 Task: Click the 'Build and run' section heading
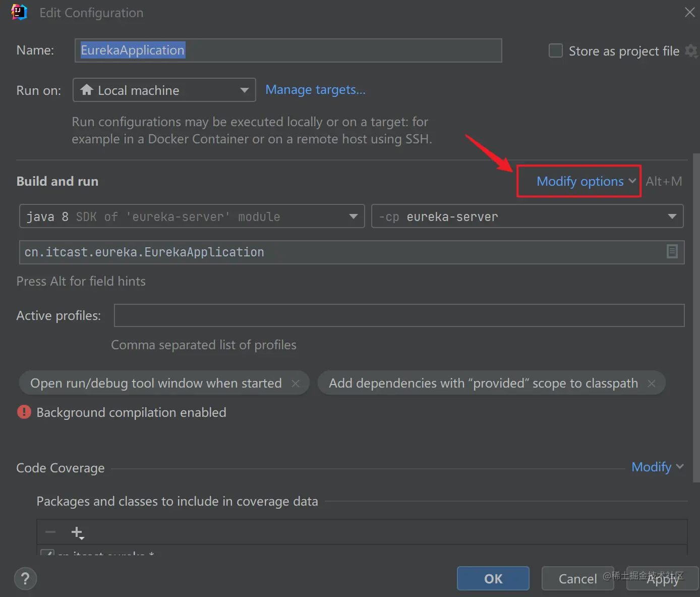coord(57,181)
